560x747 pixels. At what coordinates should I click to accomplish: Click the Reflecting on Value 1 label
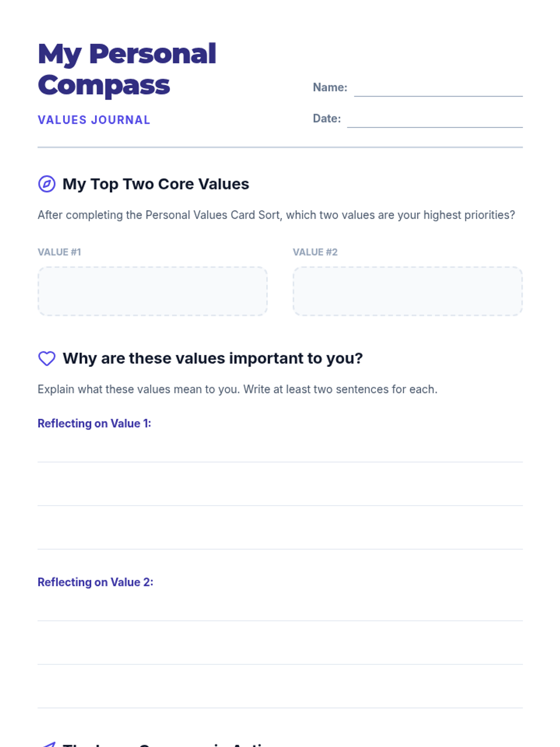pos(94,423)
